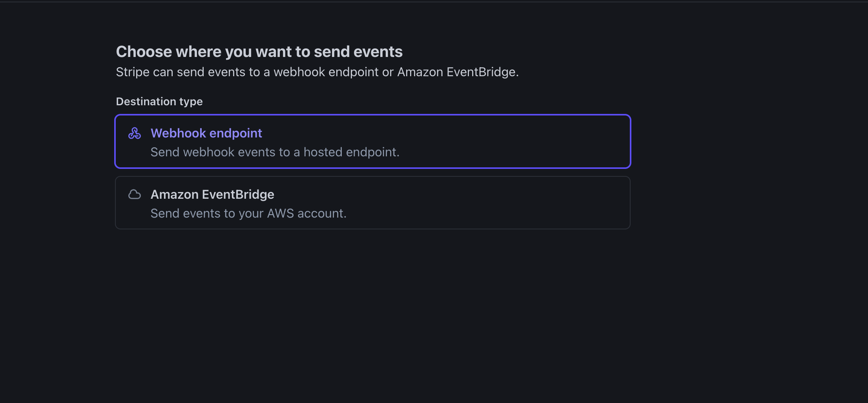This screenshot has height=403, width=868.
Task: Click empty space inside the Amazon EventBridge card
Action: coord(491,203)
